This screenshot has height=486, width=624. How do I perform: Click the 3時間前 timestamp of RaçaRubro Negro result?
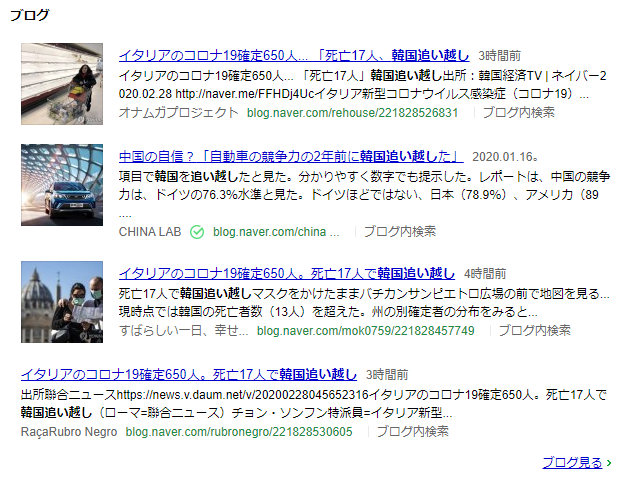[387, 375]
